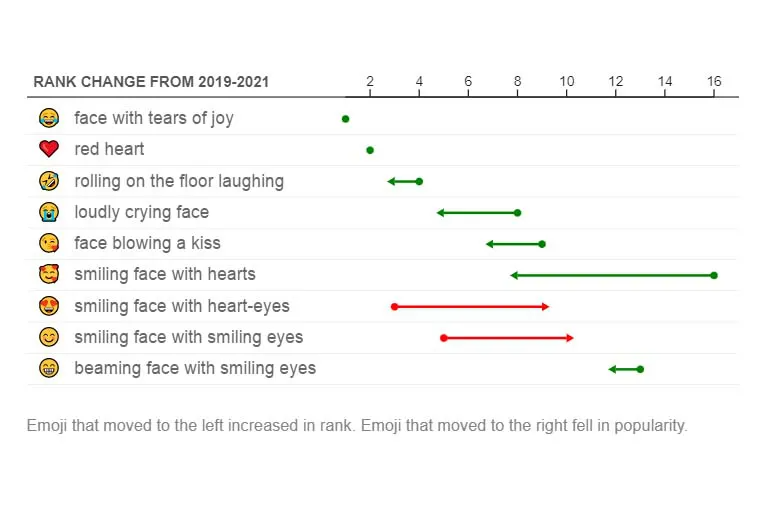Click the caption text below the chart
Viewport: 765px width, 510px height.
pyautogui.click(x=357, y=425)
